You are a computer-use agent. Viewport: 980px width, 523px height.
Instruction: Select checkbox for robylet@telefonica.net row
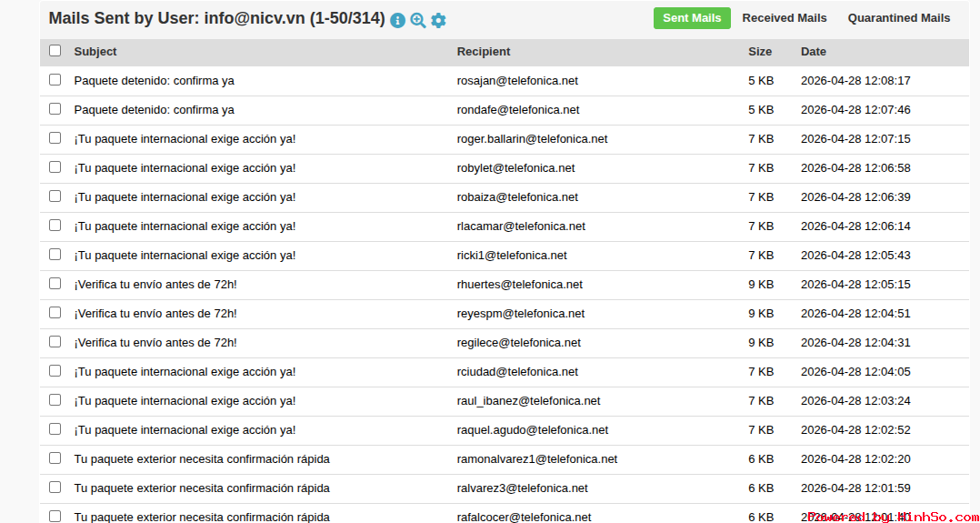(55, 167)
